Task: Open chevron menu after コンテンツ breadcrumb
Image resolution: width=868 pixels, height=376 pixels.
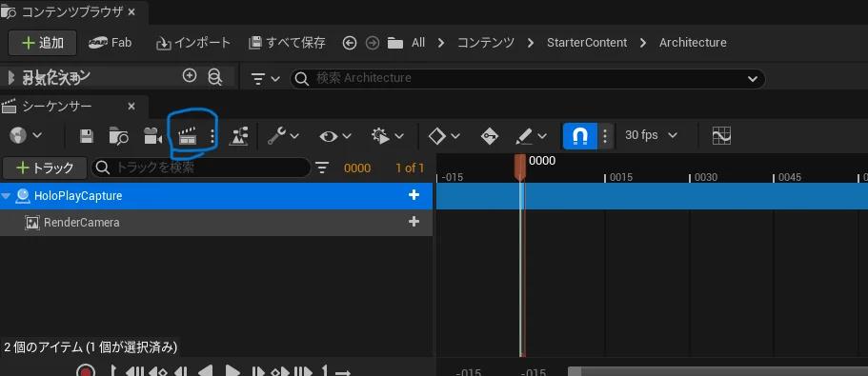Action: (x=531, y=43)
